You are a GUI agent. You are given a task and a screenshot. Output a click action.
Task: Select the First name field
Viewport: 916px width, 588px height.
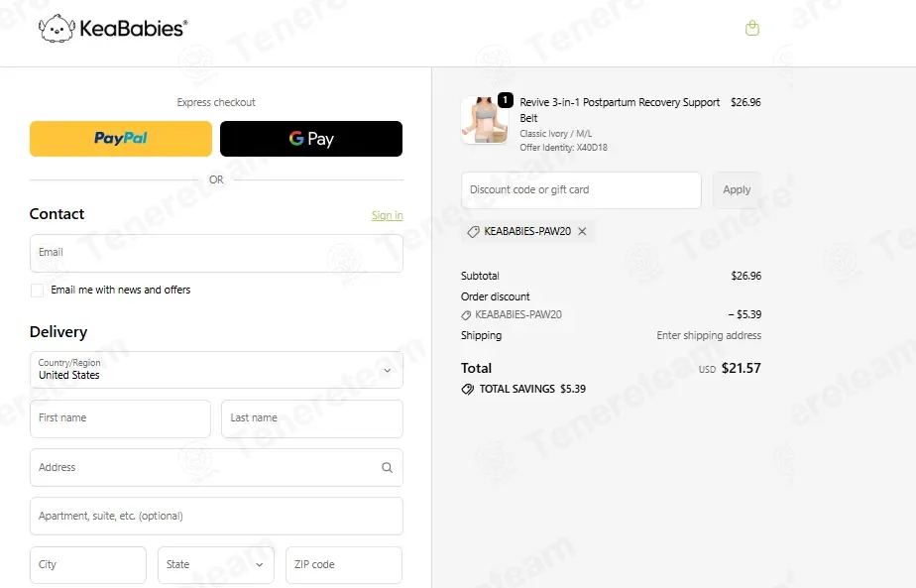[x=120, y=418]
